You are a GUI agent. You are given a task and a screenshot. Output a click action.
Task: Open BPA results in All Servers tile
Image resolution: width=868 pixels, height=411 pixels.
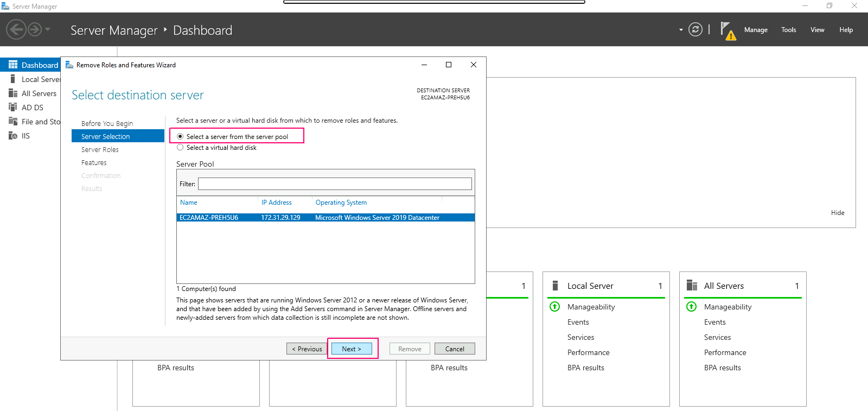click(722, 368)
